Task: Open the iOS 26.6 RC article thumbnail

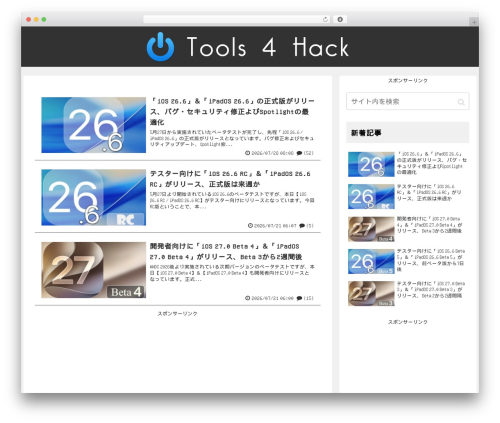Action: pyautogui.click(x=94, y=197)
